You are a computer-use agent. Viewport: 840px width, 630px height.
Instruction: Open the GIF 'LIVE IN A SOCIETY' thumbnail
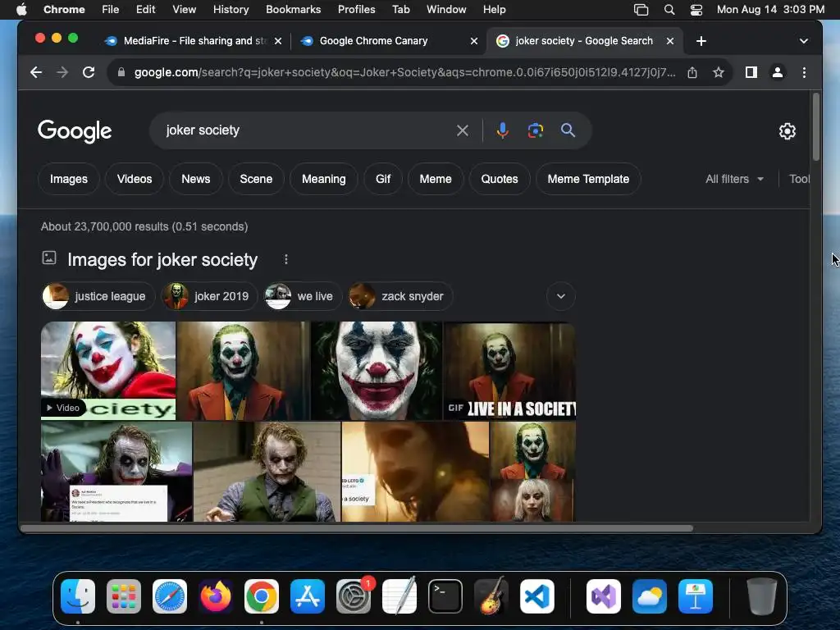tap(509, 371)
